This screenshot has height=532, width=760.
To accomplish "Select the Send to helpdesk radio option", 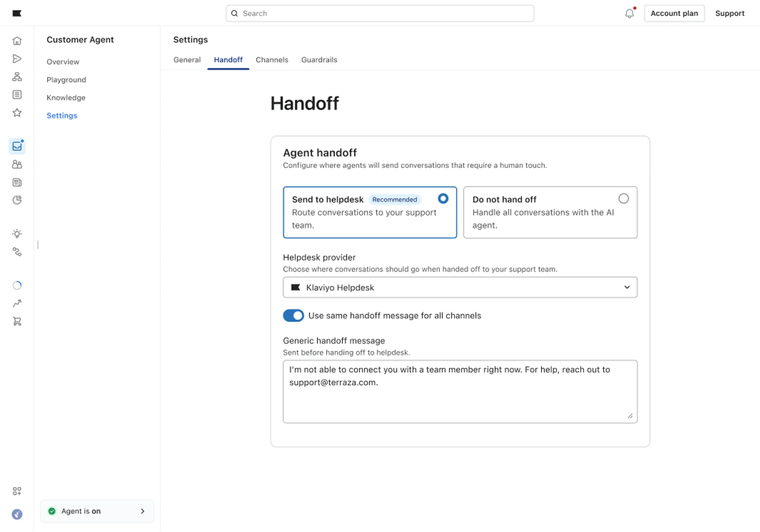I will (443, 199).
